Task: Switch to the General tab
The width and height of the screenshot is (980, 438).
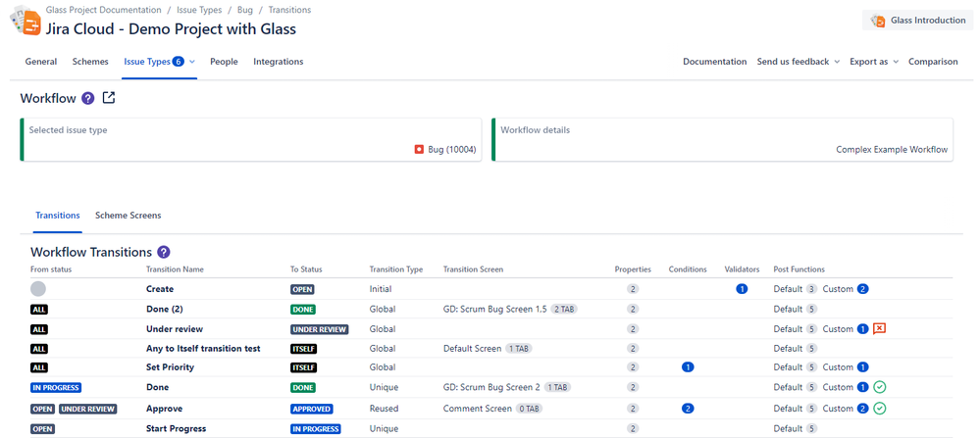Action: 40,61
